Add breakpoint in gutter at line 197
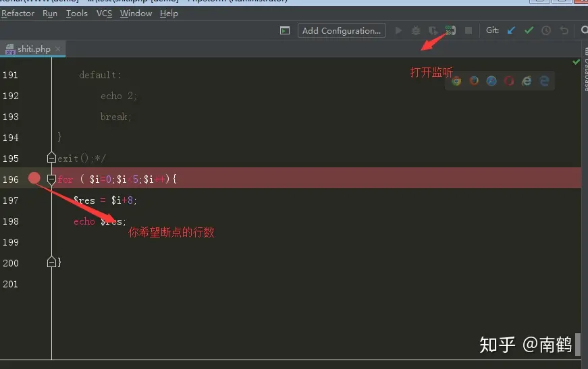 click(34, 200)
